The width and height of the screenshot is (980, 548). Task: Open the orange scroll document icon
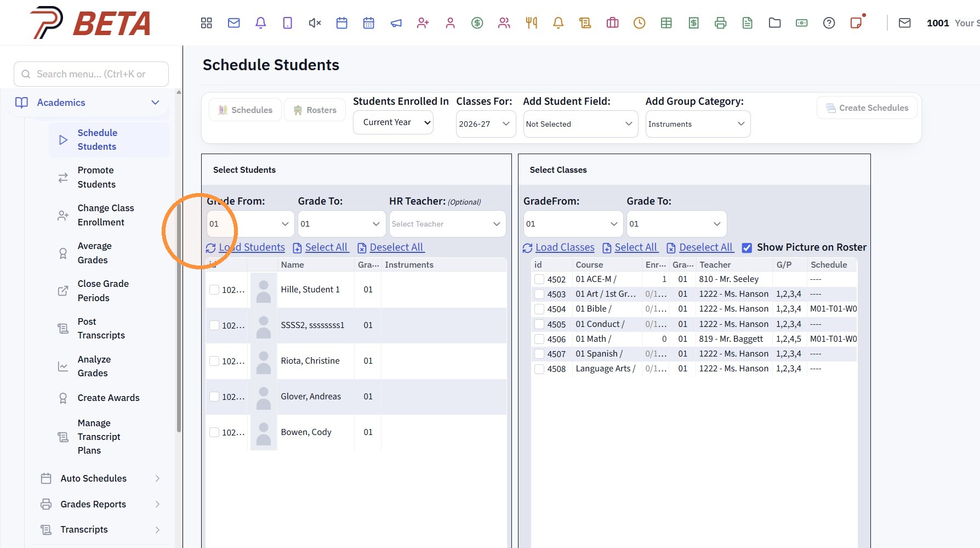585,23
